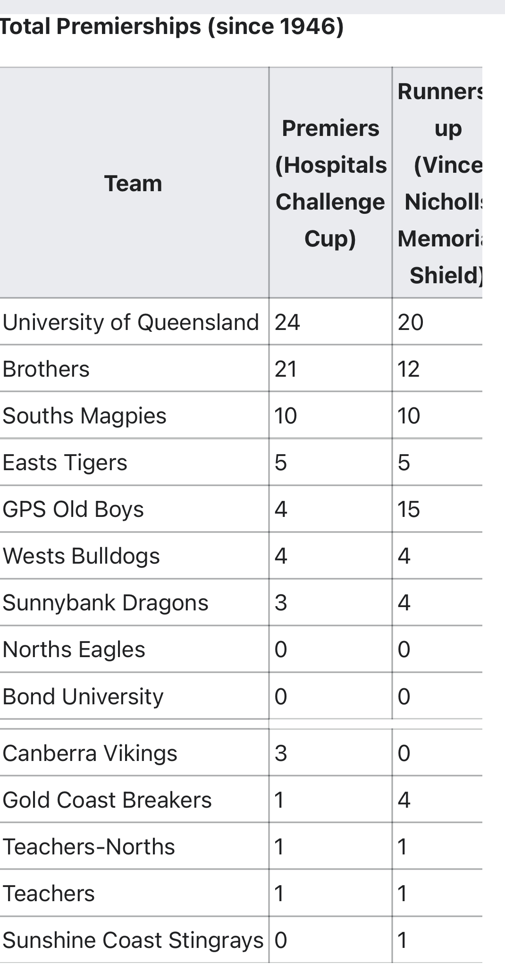The image size is (505, 980).
Task: Click the Canberra Vikings team name
Action: coord(90,753)
